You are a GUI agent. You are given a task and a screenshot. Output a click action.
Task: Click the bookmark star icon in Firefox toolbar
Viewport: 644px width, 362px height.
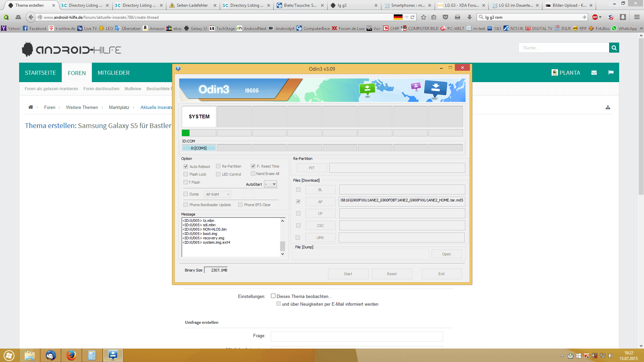pyautogui.click(x=424, y=17)
